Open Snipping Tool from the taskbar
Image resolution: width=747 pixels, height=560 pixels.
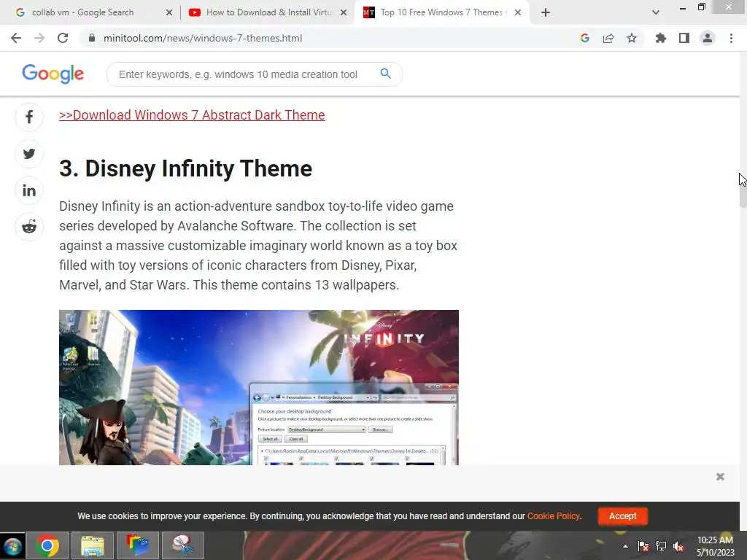point(183,545)
